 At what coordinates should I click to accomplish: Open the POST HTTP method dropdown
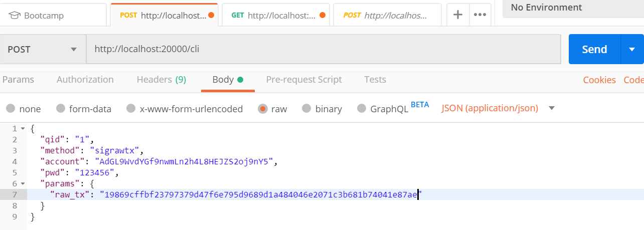click(x=43, y=49)
